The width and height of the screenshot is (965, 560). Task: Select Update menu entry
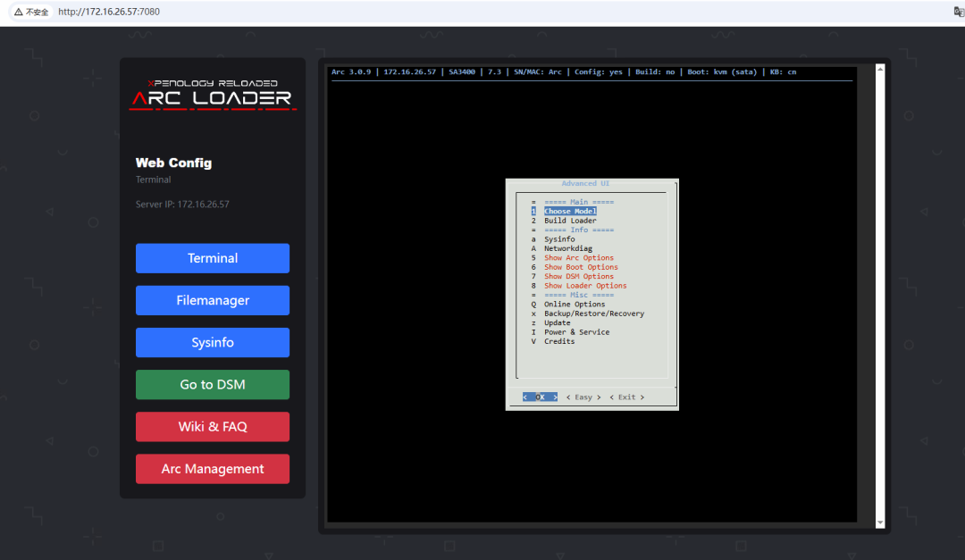[557, 322]
